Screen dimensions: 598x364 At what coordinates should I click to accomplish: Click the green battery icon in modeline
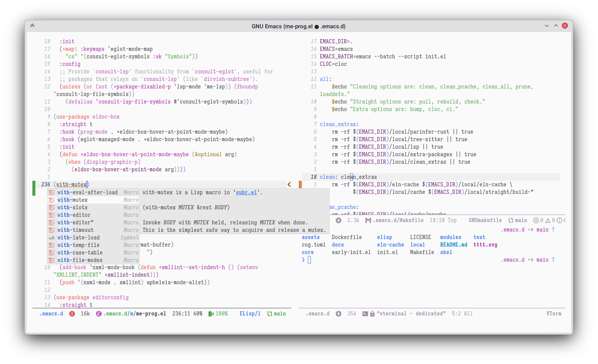tap(211, 314)
